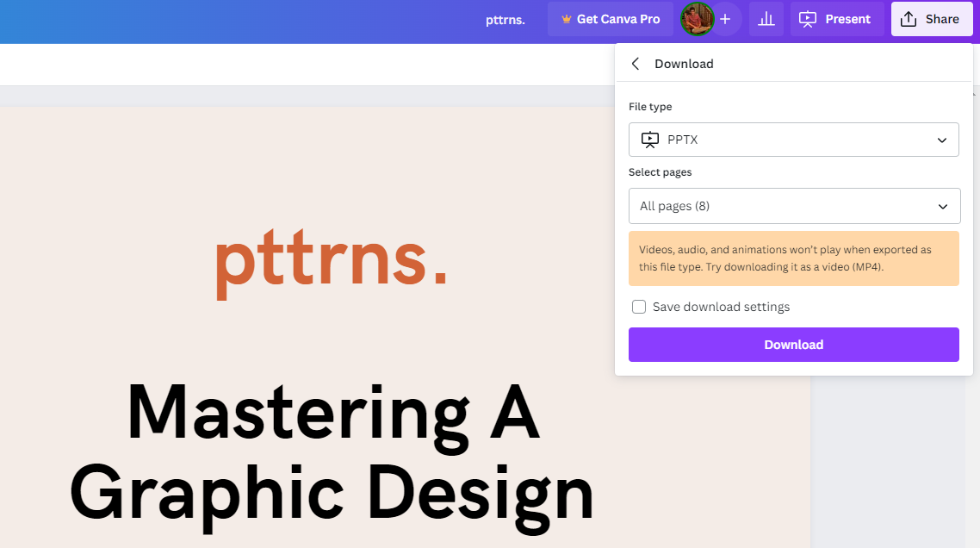Upgrade via Get Canva Pro

(610, 20)
